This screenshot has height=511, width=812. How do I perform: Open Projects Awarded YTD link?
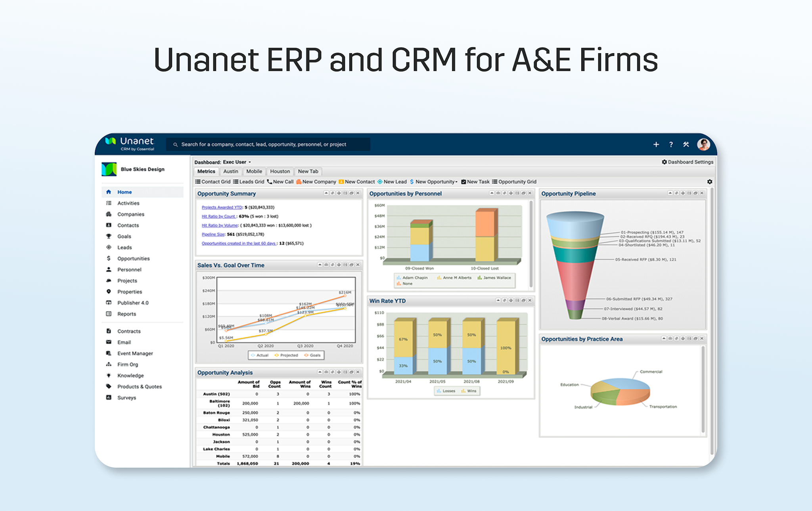[x=222, y=207]
